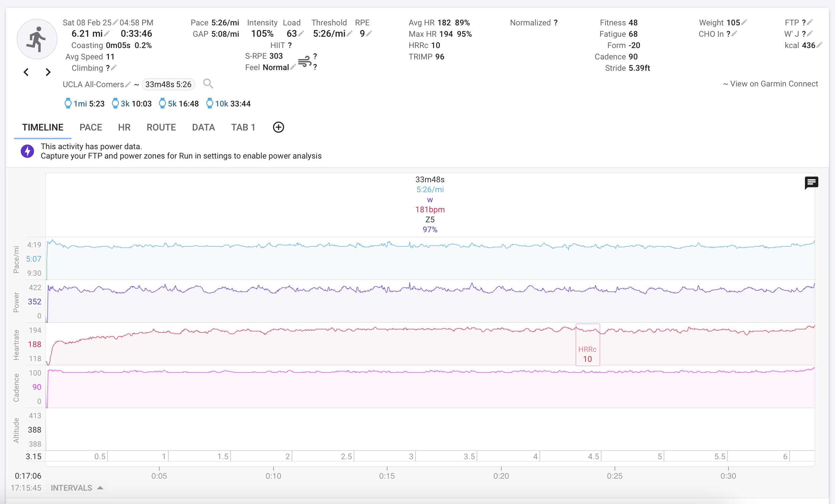
Task: Edit the Weight 105 pencil icon
Action: (x=744, y=22)
